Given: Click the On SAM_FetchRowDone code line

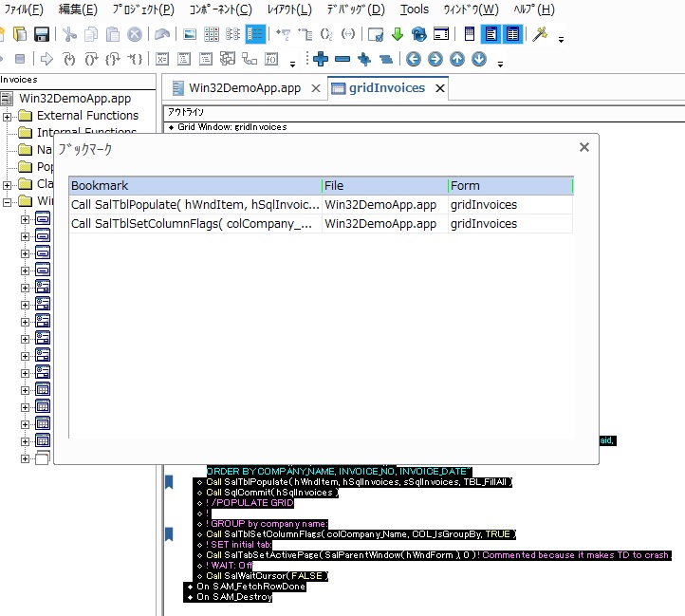Looking at the screenshot, I should click(250, 587).
